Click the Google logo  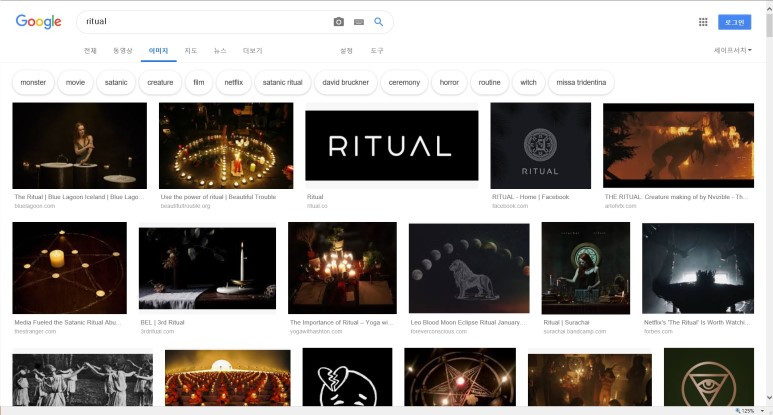pyautogui.click(x=38, y=22)
